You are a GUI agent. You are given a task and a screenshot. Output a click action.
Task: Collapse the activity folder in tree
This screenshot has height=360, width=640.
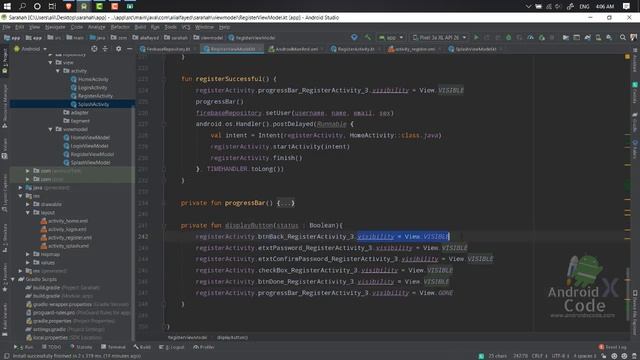58,71
